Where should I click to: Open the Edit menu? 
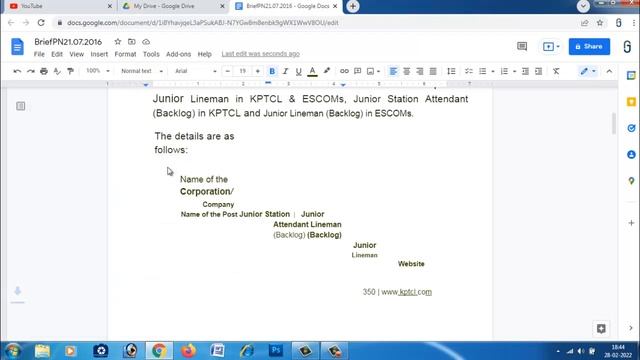[x=57, y=54]
